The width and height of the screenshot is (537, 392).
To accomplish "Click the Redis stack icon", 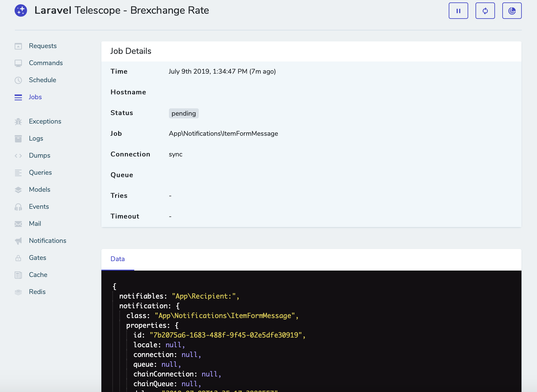I will (18, 292).
